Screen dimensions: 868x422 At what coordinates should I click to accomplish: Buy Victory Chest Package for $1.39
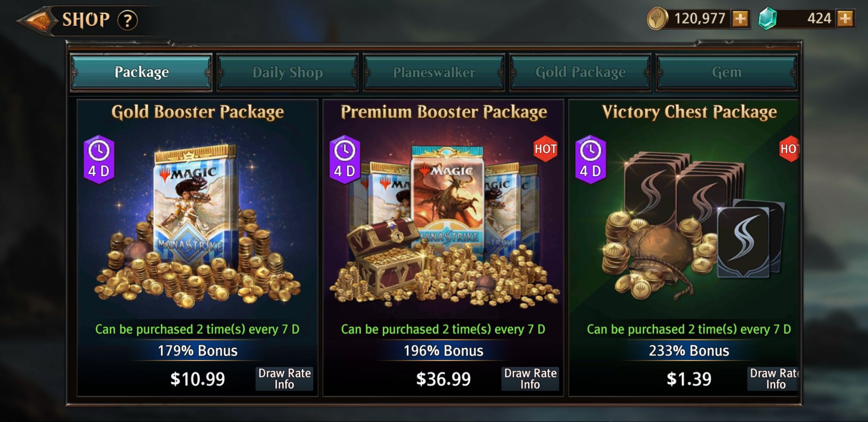click(689, 379)
